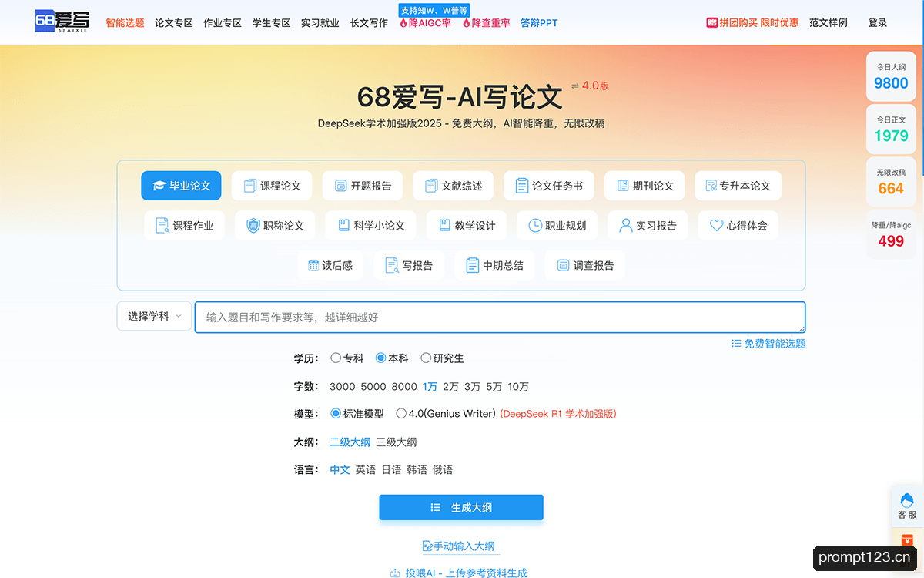Click the 生成大纲 button

(461, 507)
